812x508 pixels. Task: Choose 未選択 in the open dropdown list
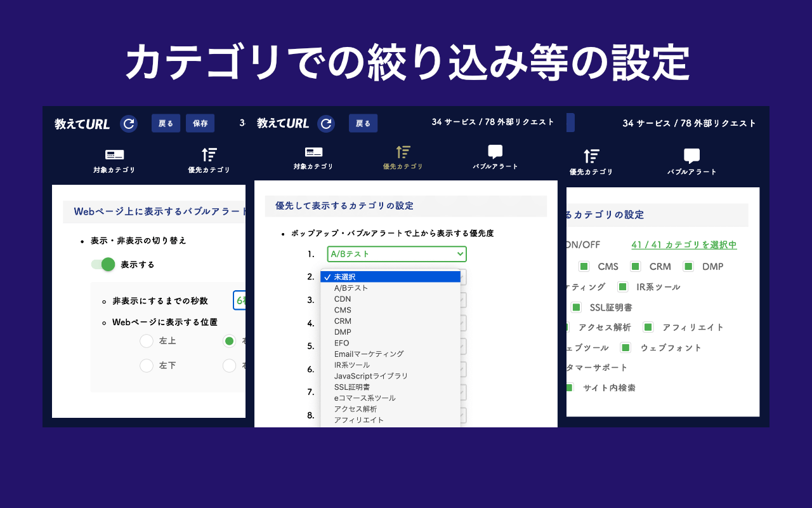(x=391, y=277)
